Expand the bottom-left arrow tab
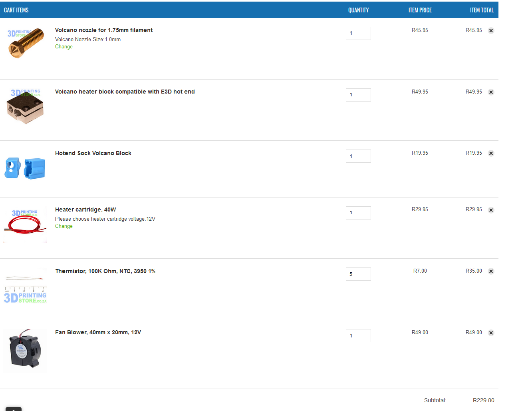This screenshot has width=532, height=411. click(x=14, y=409)
